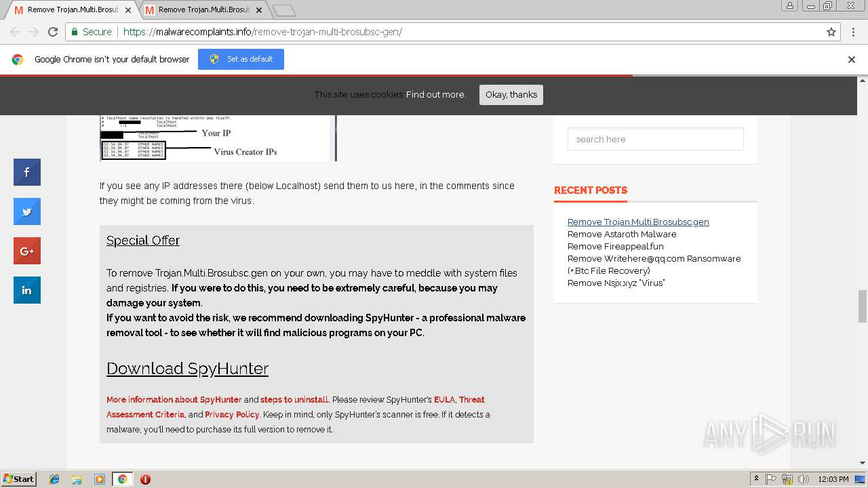
Task: Click the Download SpyHunter link
Action: coord(187,368)
